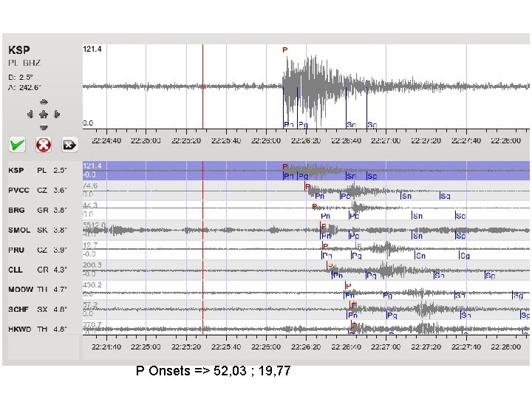
Task: Click the up arrow navigation icon
Action: click(44, 102)
